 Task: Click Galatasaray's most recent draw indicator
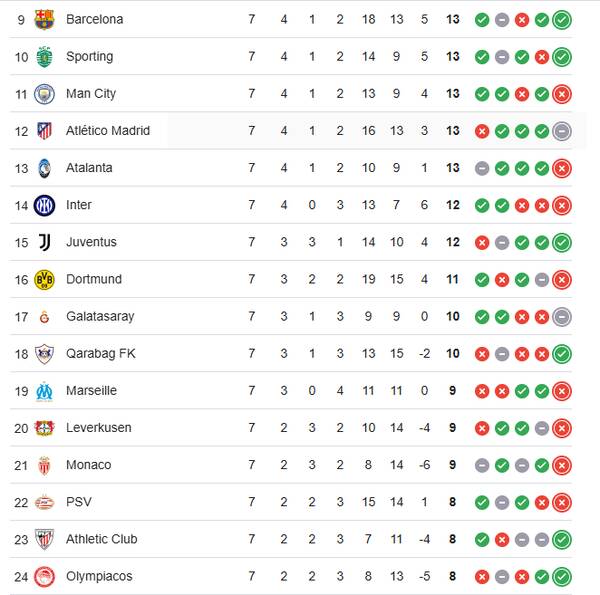point(562,317)
